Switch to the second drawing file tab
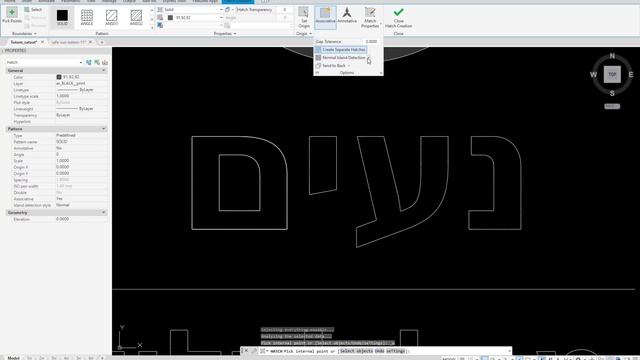Viewport: 640px width, 360px height. [x=69, y=42]
